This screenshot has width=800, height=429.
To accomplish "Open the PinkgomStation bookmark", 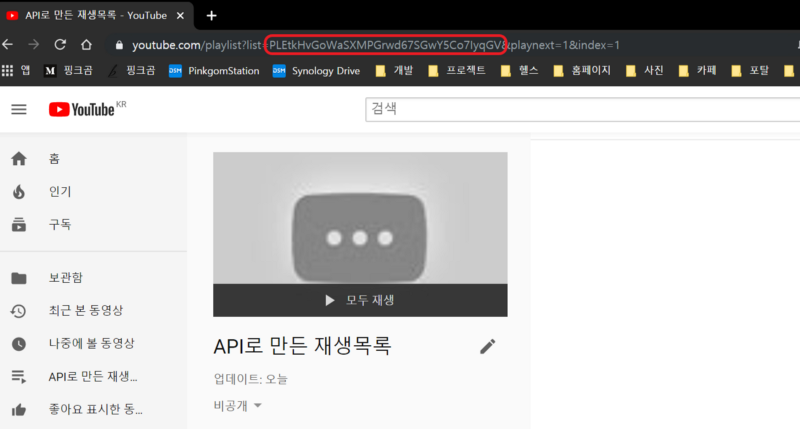I will (214, 70).
